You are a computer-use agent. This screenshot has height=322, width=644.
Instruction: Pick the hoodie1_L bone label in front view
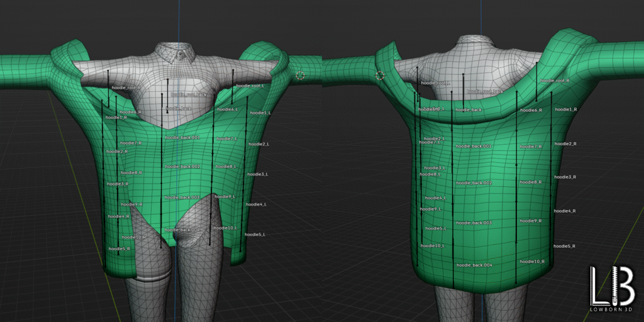point(260,113)
